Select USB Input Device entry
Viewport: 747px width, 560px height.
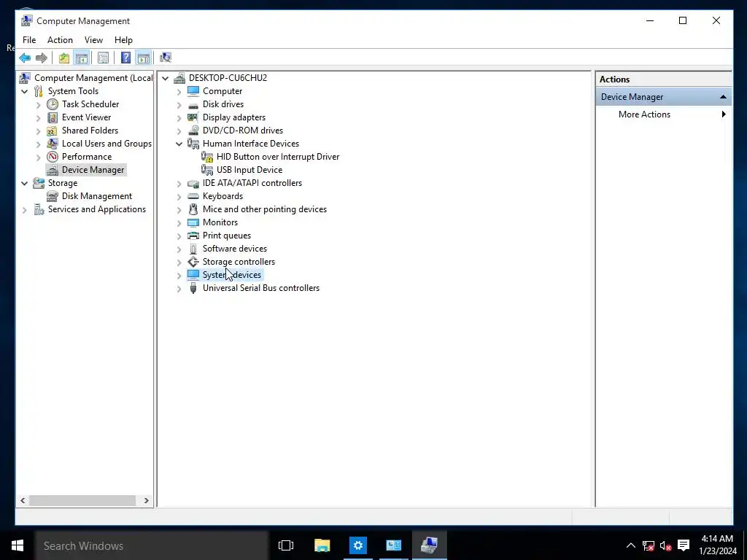tap(249, 170)
